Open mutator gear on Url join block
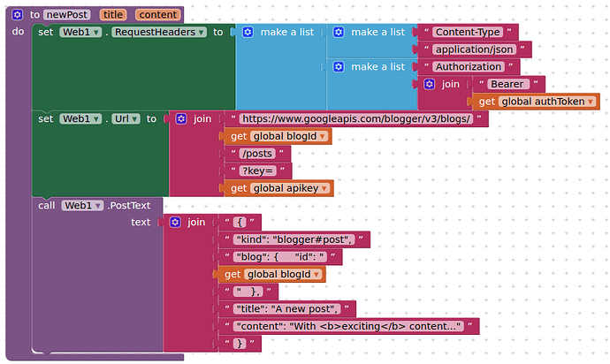Viewport: 610px width, 364px height. [x=181, y=118]
